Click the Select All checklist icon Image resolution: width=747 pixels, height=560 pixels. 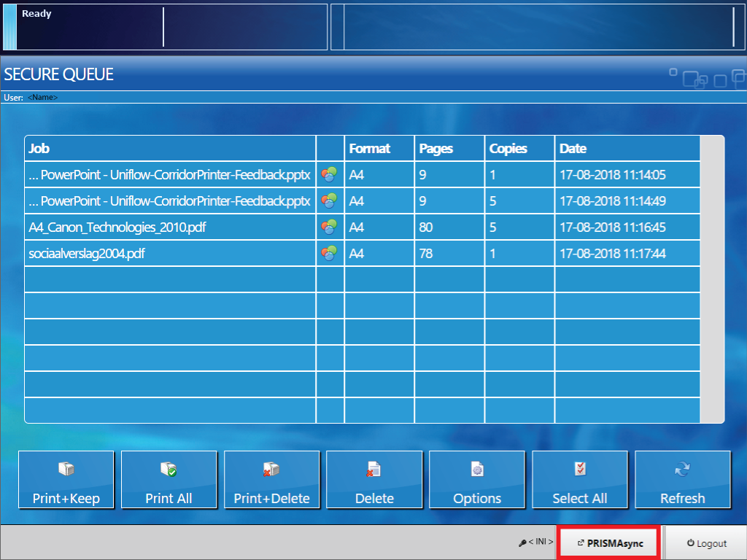coord(580,470)
